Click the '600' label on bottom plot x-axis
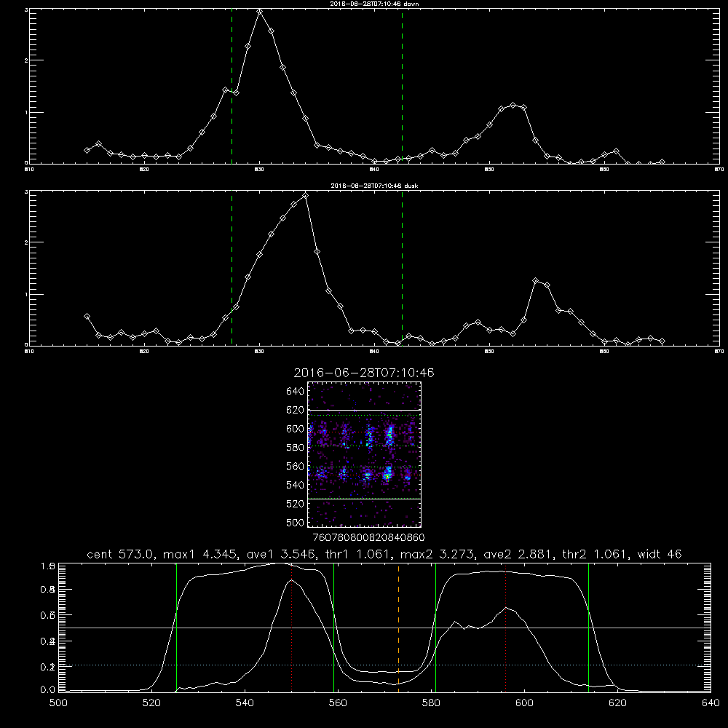 (x=524, y=703)
